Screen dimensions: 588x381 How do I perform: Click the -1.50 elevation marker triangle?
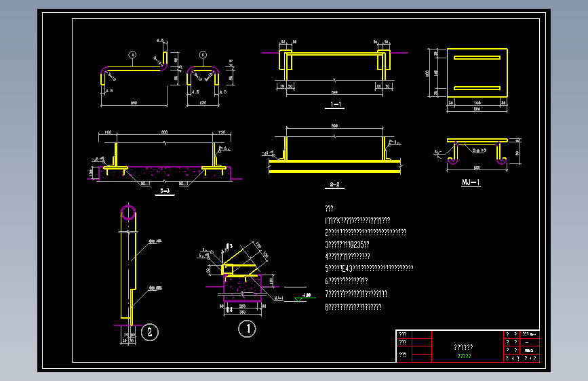[x=299, y=299]
